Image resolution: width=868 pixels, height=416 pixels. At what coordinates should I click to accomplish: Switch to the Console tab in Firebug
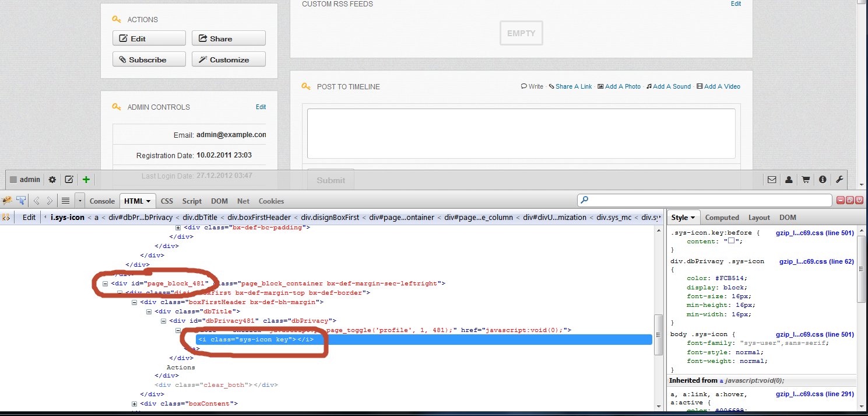coord(102,201)
